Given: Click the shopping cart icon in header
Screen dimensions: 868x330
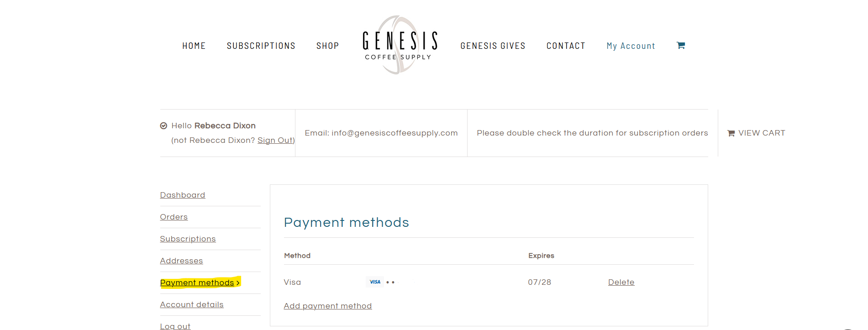Looking at the screenshot, I should click(x=681, y=46).
